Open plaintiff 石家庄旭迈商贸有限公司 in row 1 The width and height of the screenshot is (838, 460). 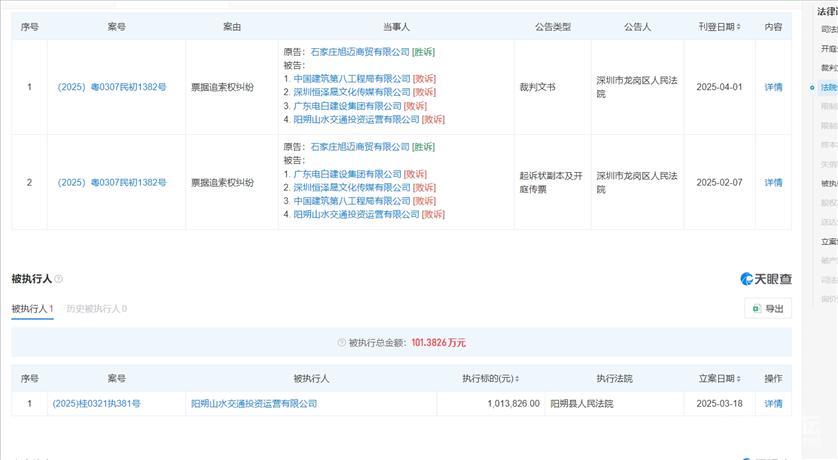(x=359, y=51)
